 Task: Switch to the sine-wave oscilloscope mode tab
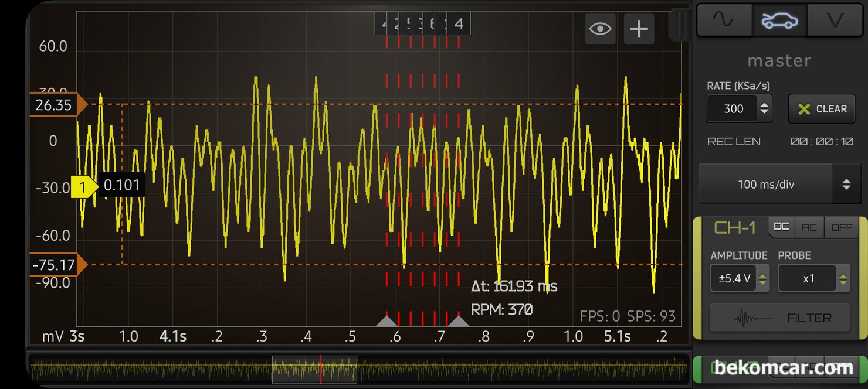(724, 21)
